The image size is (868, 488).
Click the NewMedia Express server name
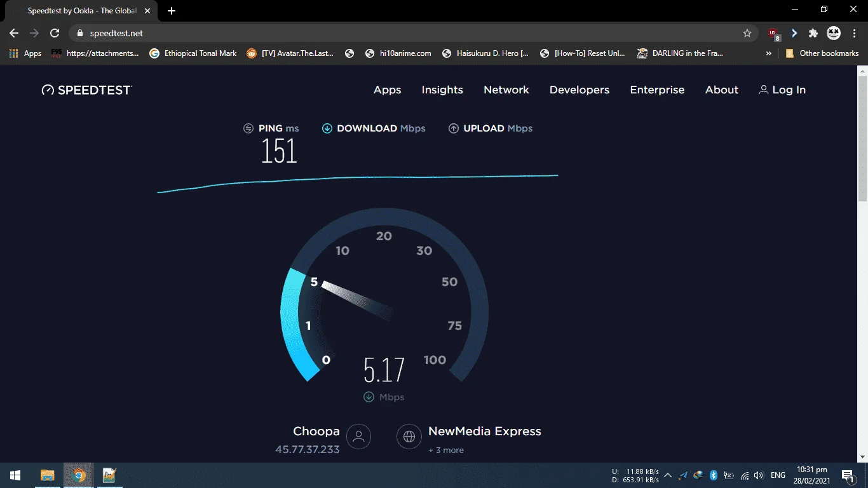coord(485,431)
